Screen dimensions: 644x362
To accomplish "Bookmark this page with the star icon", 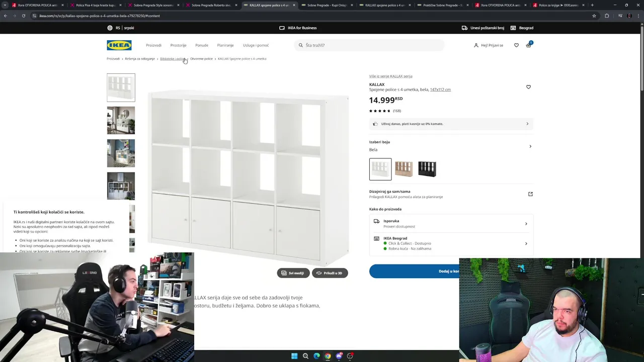I will [x=594, y=16].
